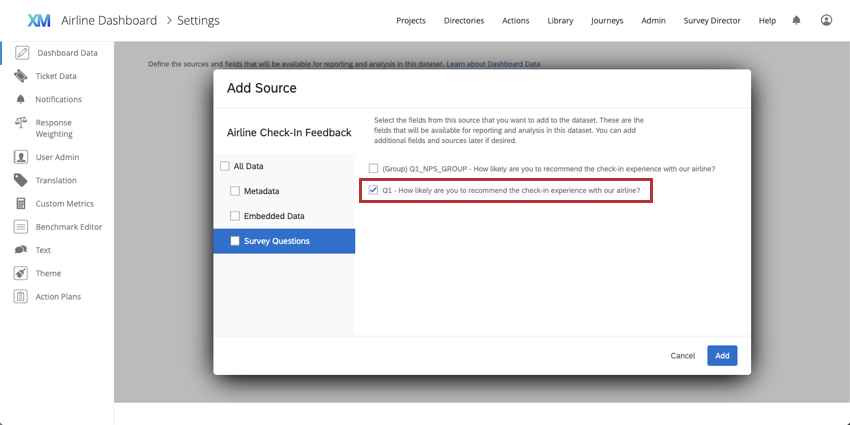Screen dimensions: 850x425
Task: Click the Dashboard Data pencil icon
Action: click(x=22, y=53)
